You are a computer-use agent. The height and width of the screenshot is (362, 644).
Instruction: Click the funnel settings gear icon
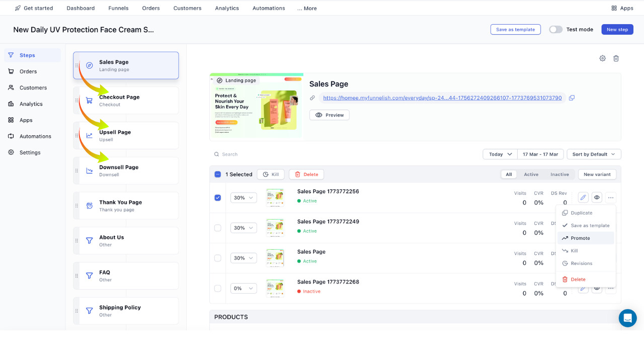602,58
